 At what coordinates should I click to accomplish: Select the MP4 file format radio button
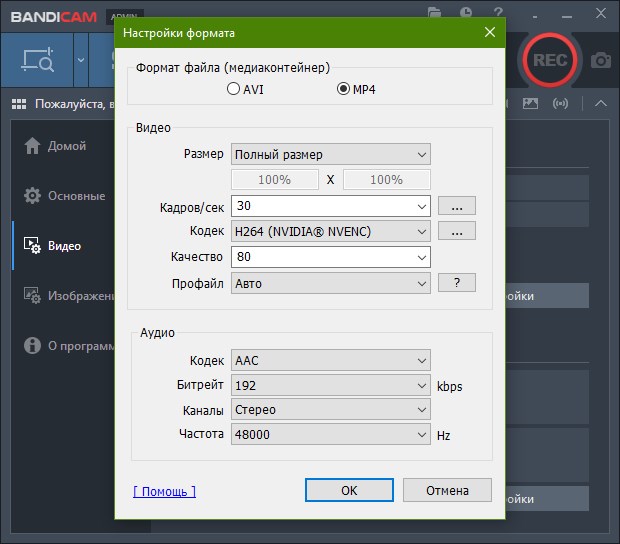tap(343, 89)
